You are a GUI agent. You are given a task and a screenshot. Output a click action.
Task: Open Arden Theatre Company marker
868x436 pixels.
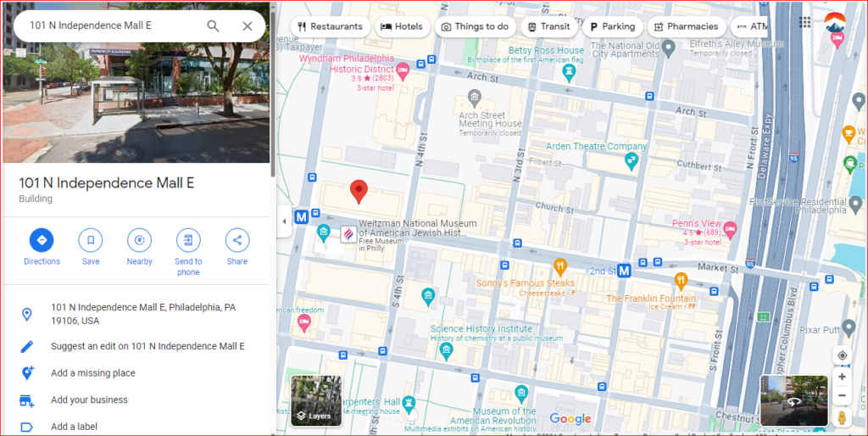pos(631,161)
